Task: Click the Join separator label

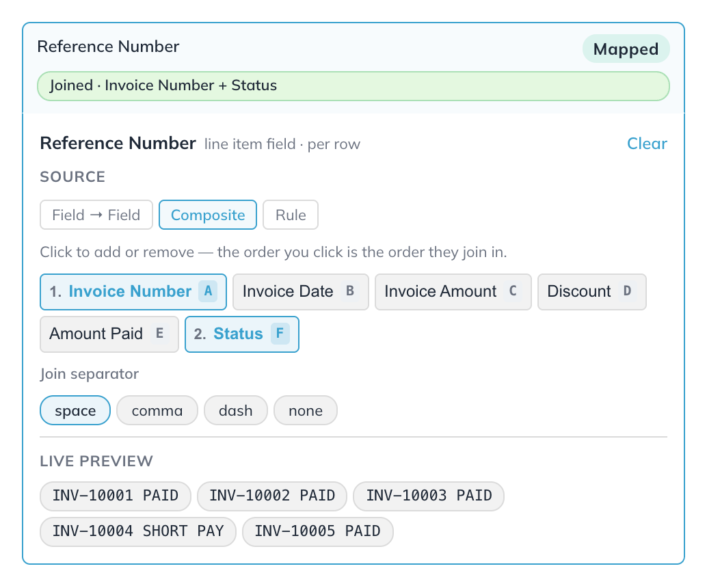Action: (90, 374)
